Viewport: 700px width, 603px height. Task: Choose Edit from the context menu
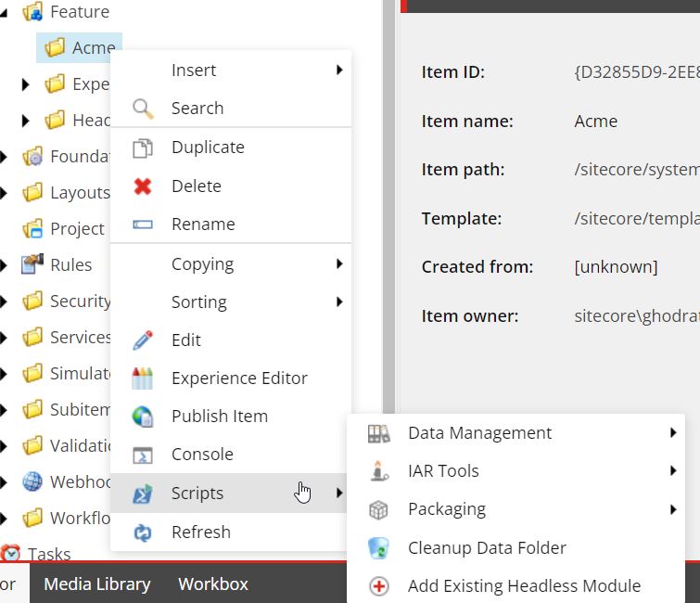pos(231,340)
